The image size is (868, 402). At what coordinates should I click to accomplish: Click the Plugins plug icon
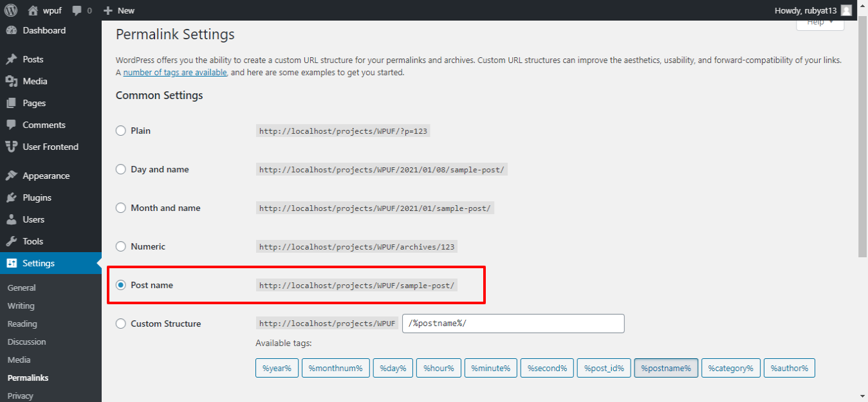(x=11, y=197)
